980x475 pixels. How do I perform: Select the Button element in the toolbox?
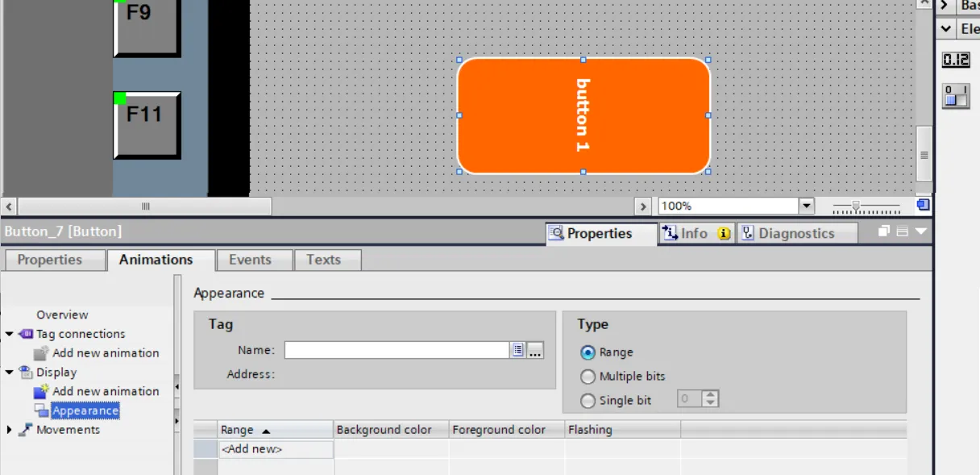pos(956,96)
